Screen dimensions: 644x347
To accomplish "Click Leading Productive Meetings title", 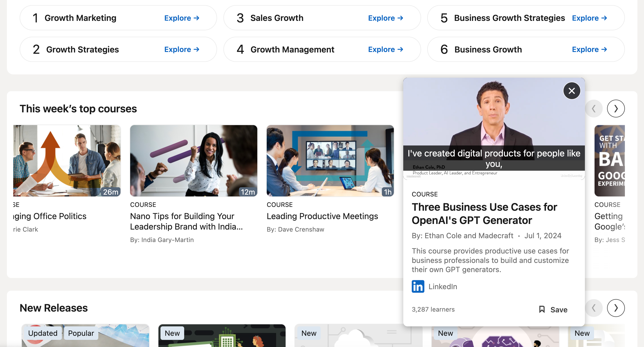I will (x=322, y=216).
